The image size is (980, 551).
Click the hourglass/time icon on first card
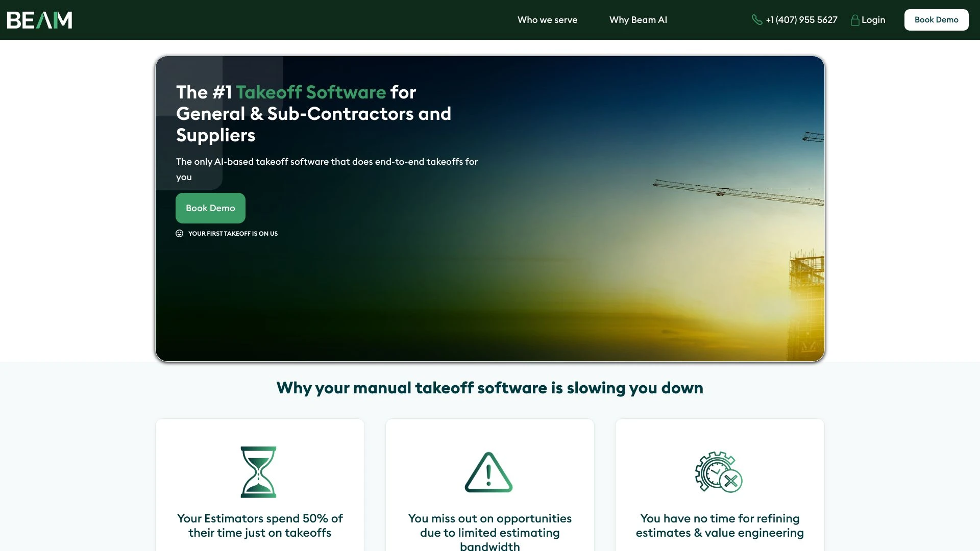tap(259, 471)
